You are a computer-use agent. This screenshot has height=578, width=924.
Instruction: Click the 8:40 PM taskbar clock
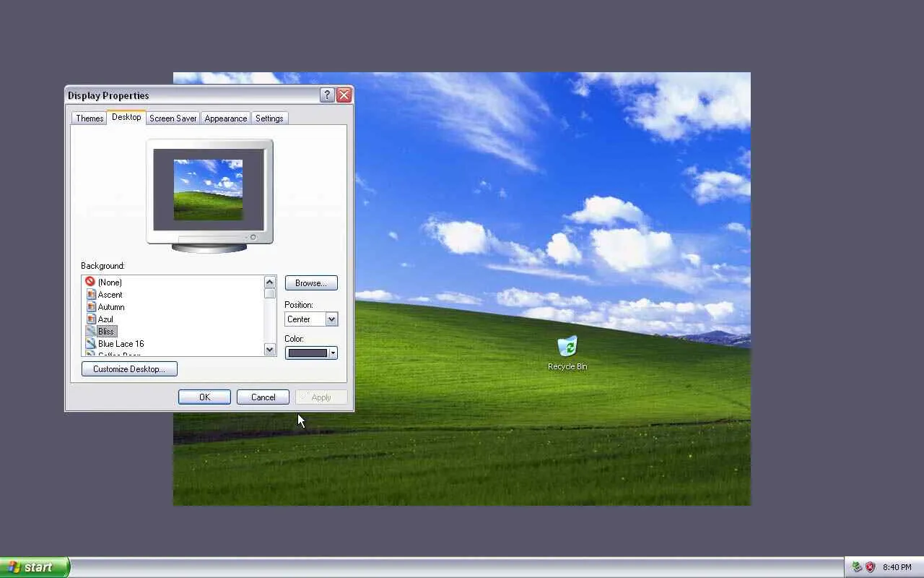pyautogui.click(x=897, y=568)
